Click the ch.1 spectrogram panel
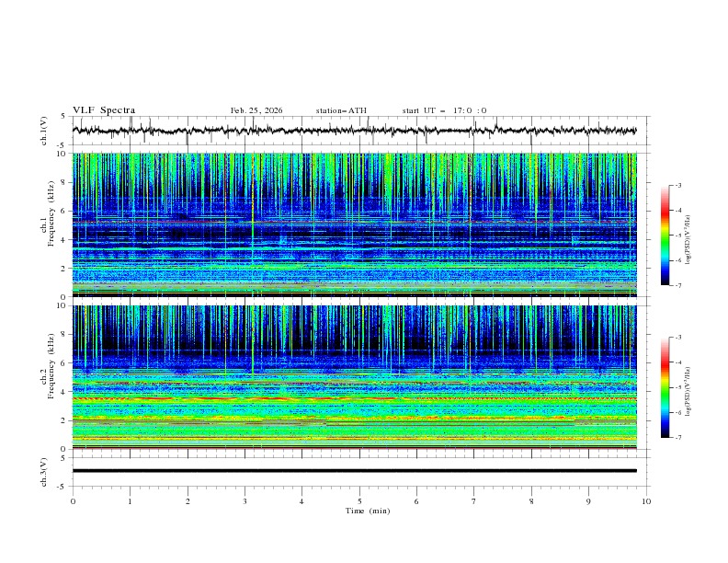 click(354, 224)
